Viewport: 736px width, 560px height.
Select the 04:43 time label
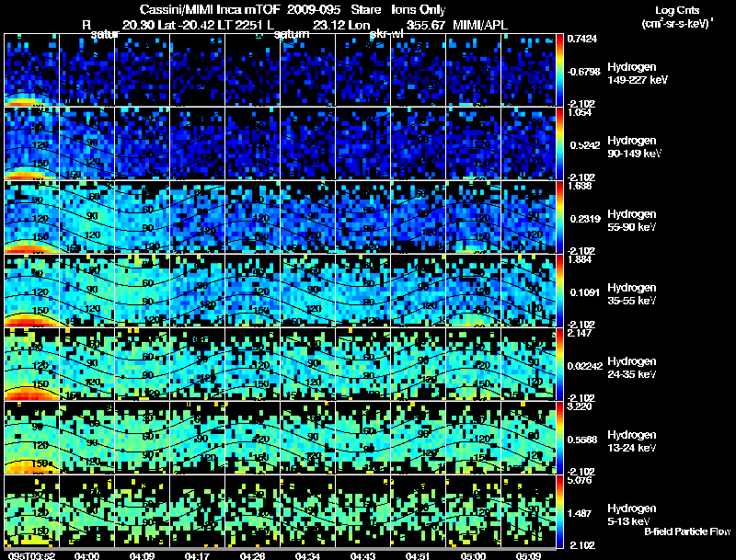pos(362,556)
